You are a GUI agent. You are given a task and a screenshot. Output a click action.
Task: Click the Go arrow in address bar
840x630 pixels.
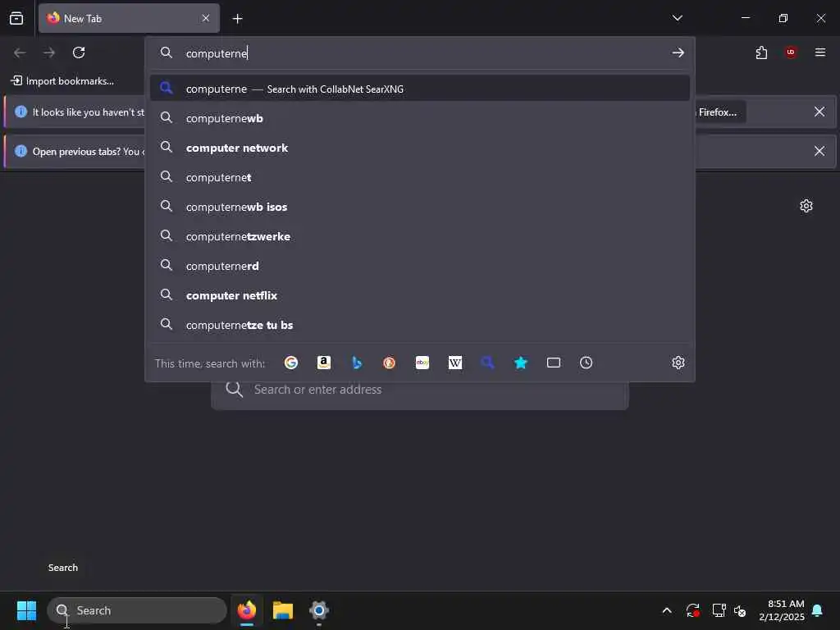pyautogui.click(x=678, y=52)
